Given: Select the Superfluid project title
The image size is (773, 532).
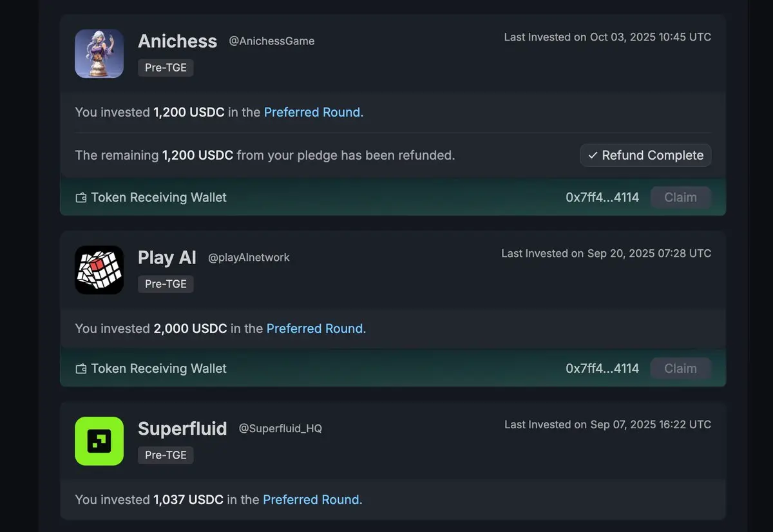Looking at the screenshot, I should coord(182,428).
